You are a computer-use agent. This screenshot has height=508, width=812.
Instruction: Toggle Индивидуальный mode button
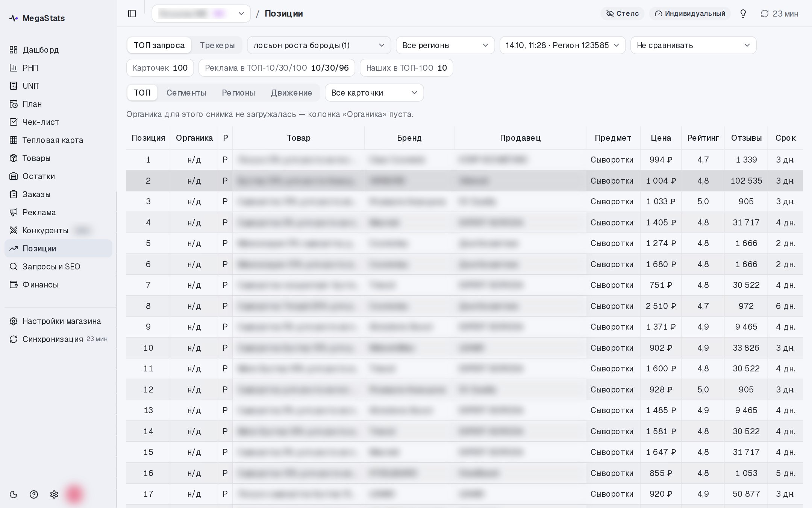click(690, 14)
